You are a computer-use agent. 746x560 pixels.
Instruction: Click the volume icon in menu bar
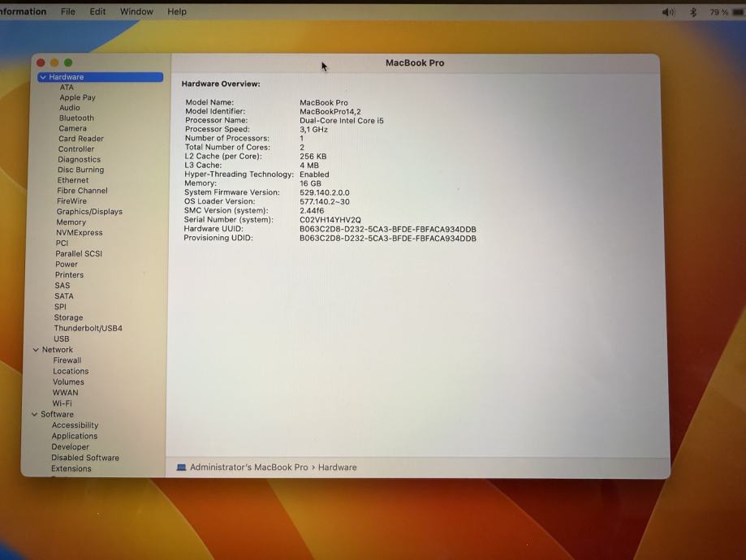click(x=668, y=12)
